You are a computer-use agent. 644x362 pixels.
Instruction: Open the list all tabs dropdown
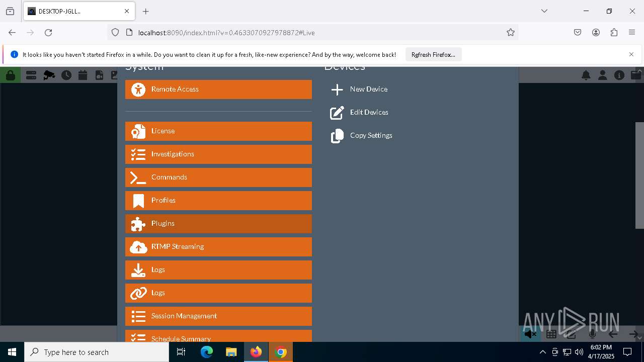(x=544, y=11)
